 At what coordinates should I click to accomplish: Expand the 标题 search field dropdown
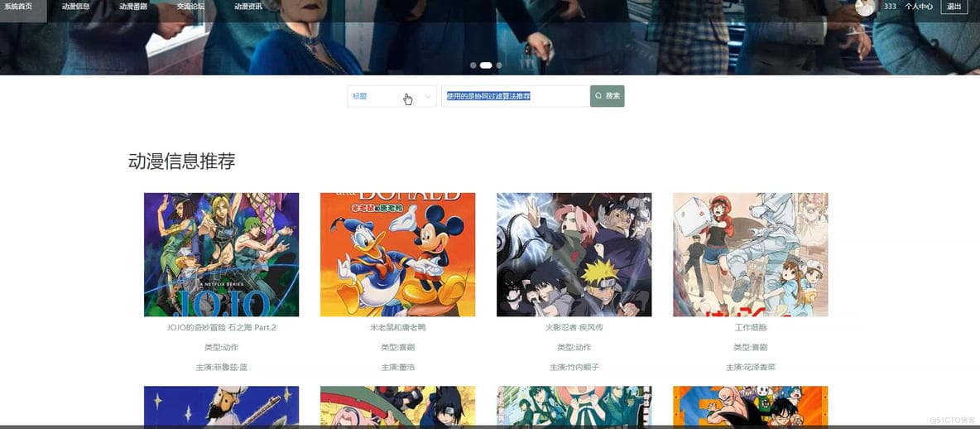pos(392,96)
